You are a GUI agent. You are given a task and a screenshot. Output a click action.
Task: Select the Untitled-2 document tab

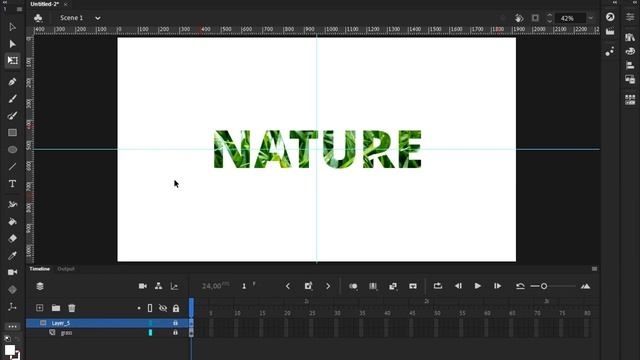click(x=44, y=4)
